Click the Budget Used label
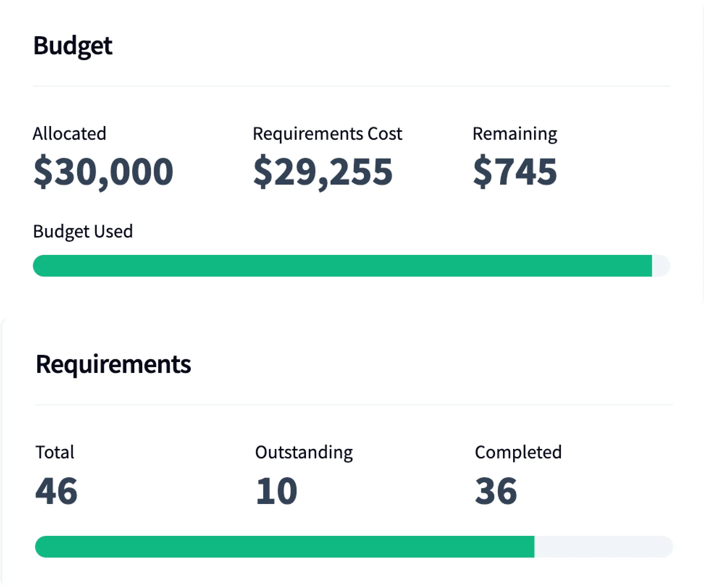This screenshot has width=705, height=588. [83, 231]
